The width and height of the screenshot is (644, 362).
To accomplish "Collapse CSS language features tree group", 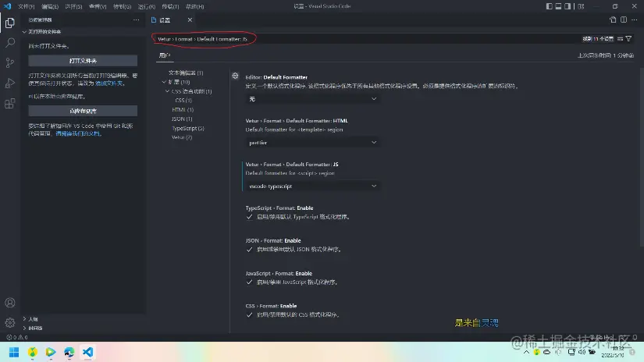I will pyautogui.click(x=167, y=91).
